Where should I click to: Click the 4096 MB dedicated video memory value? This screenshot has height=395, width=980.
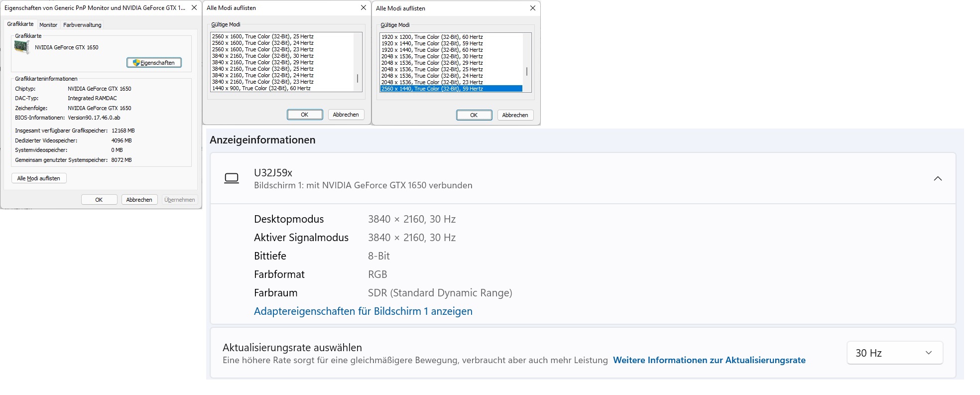122,140
